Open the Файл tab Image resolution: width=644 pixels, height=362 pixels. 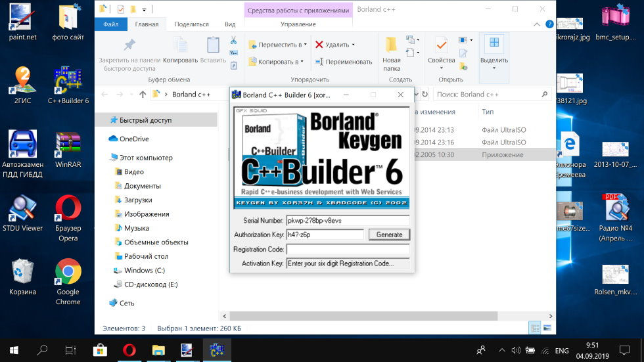pos(110,24)
